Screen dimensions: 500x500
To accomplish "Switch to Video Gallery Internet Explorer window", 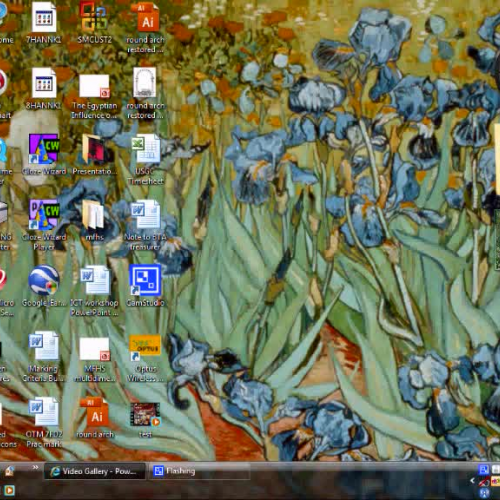I will click(x=95, y=471).
